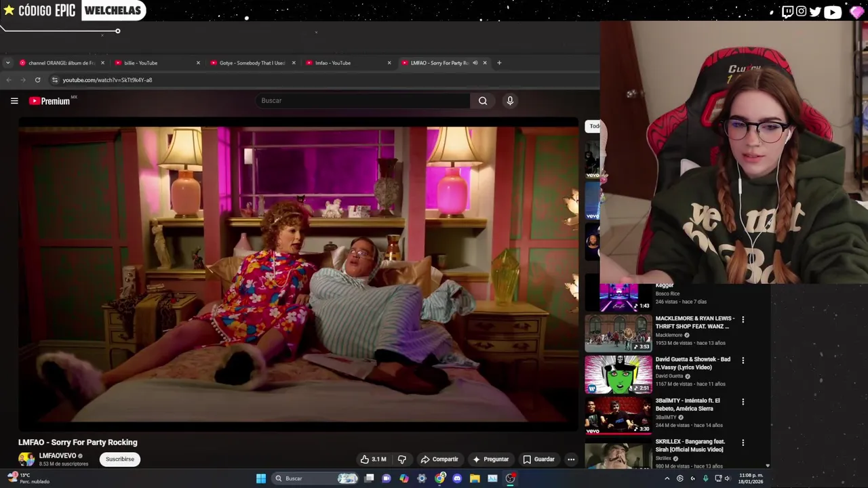Screen dimensions: 868x488
Task: Click the Suscribirse button
Action: (120, 459)
